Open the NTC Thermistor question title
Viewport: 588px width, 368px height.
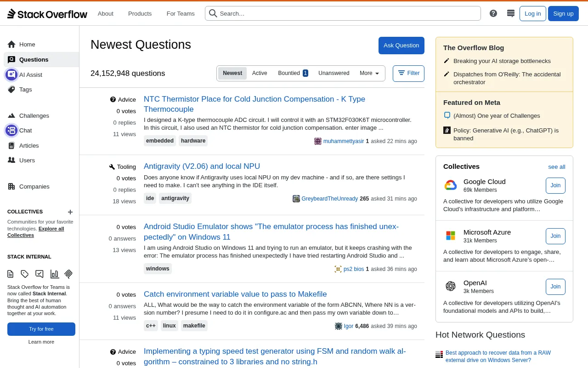click(254, 104)
